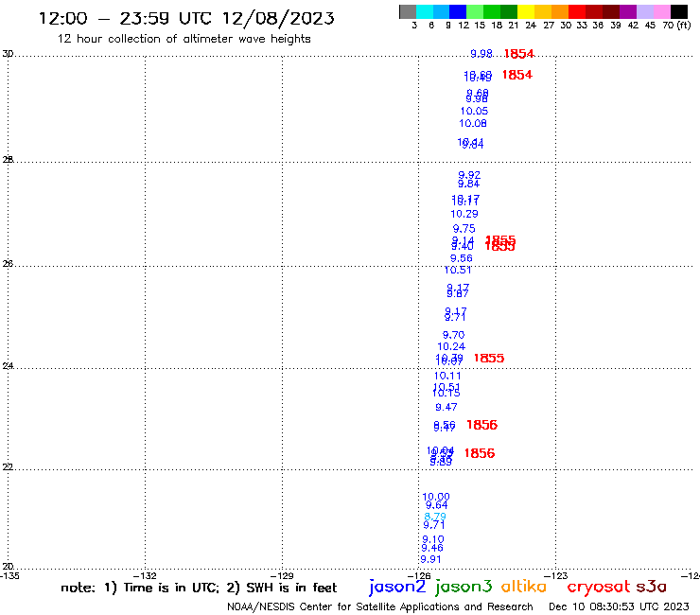Click the pink legend color swatch
Image resolution: width=700 pixels, height=615 pixels.
click(661, 12)
